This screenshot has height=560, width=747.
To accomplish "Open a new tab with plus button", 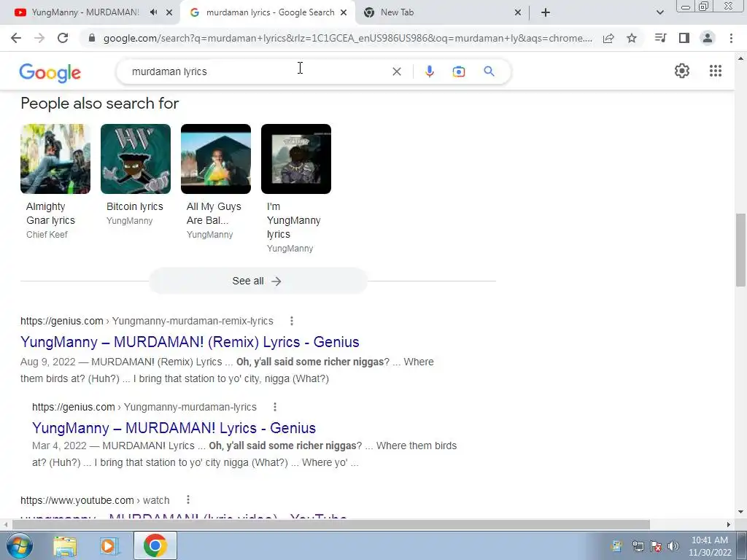I will click(546, 12).
